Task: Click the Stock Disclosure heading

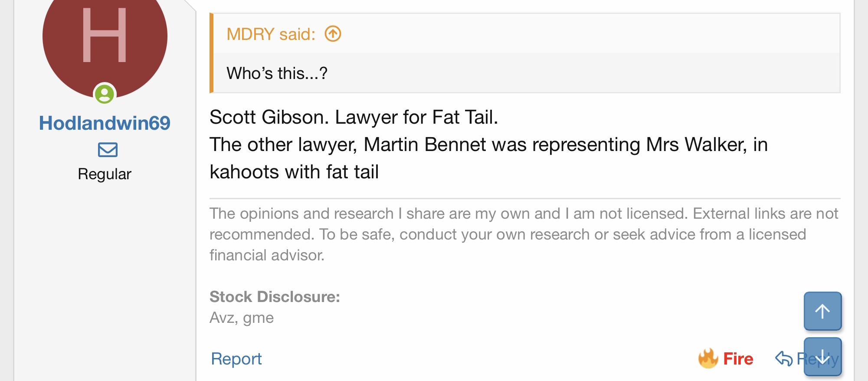Action: (x=275, y=297)
